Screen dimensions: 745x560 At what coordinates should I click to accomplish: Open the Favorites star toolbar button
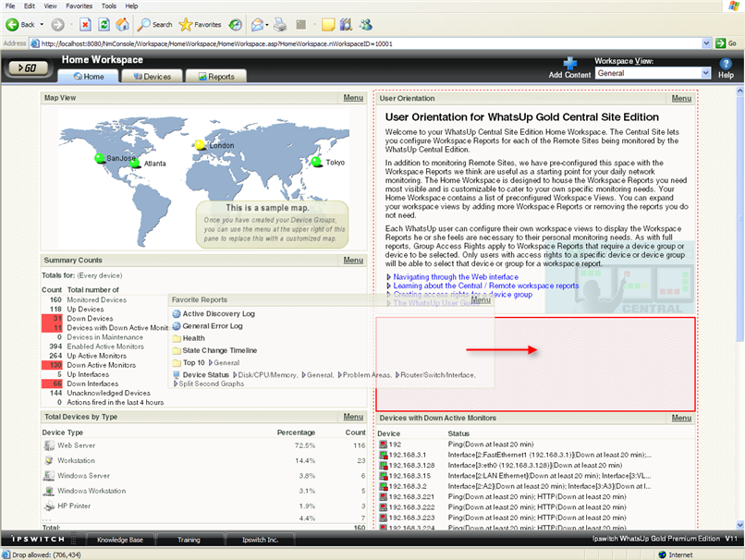click(200, 24)
